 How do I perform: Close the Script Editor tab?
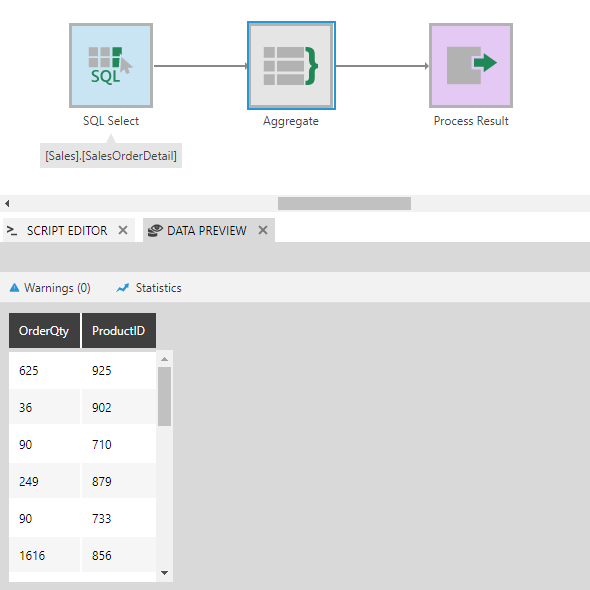pyautogui.click(x=123, y=230)
